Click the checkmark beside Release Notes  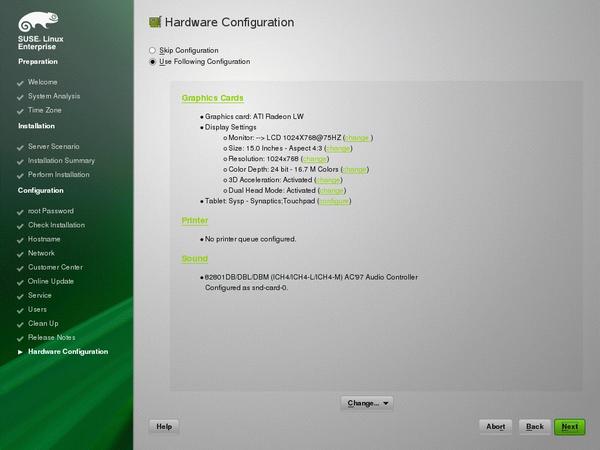coord(20,338)
